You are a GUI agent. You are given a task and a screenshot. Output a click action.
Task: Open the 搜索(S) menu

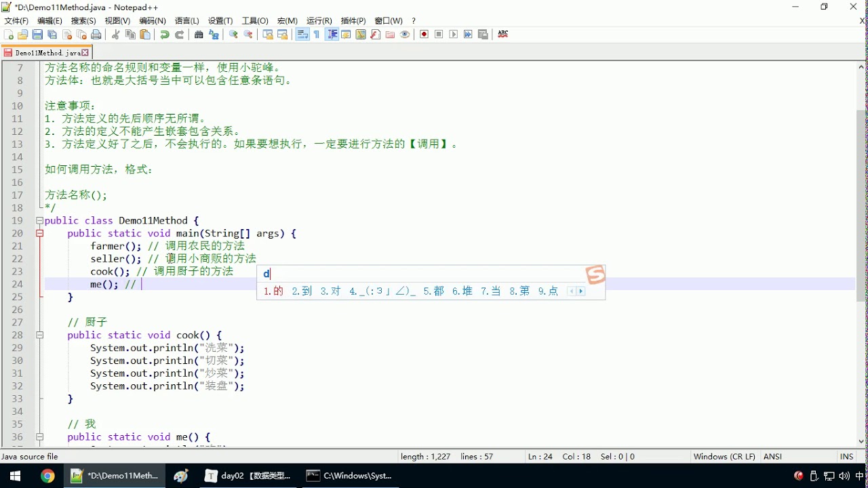pyautogui.click(x=83, y=21)
